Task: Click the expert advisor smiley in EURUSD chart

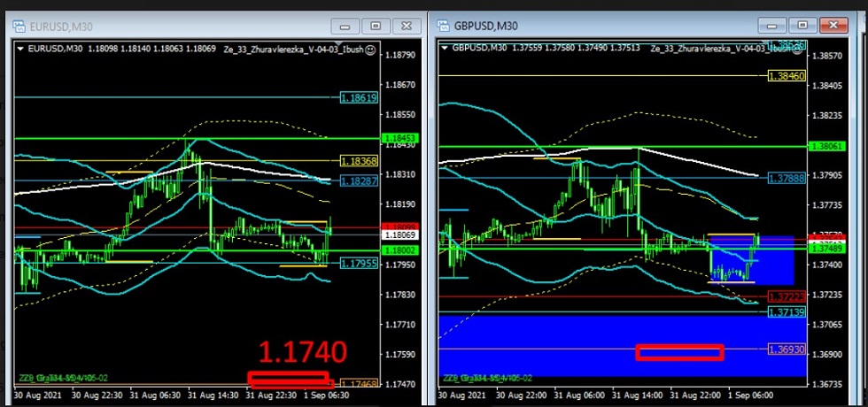Action: click(370, 50)
